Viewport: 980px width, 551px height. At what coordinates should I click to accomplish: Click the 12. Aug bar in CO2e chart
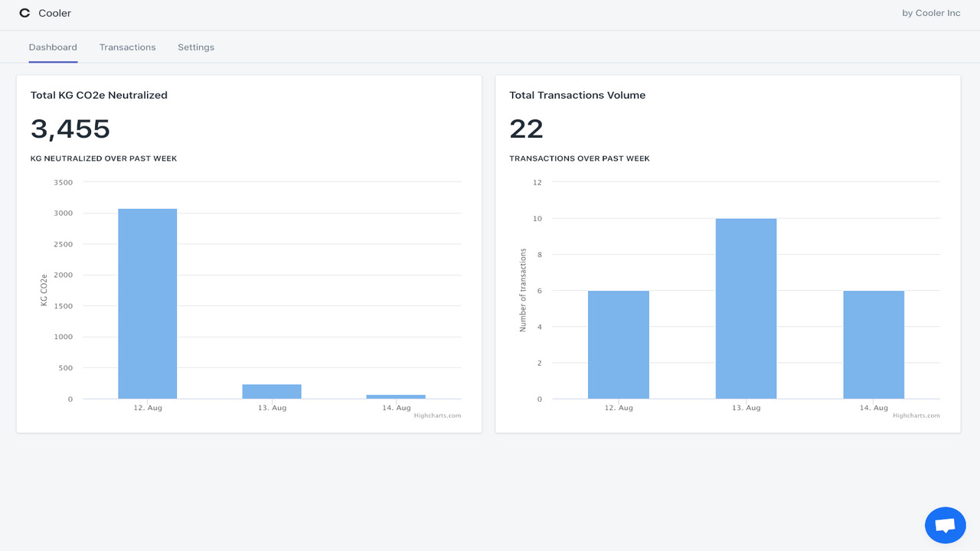point(147,302)
